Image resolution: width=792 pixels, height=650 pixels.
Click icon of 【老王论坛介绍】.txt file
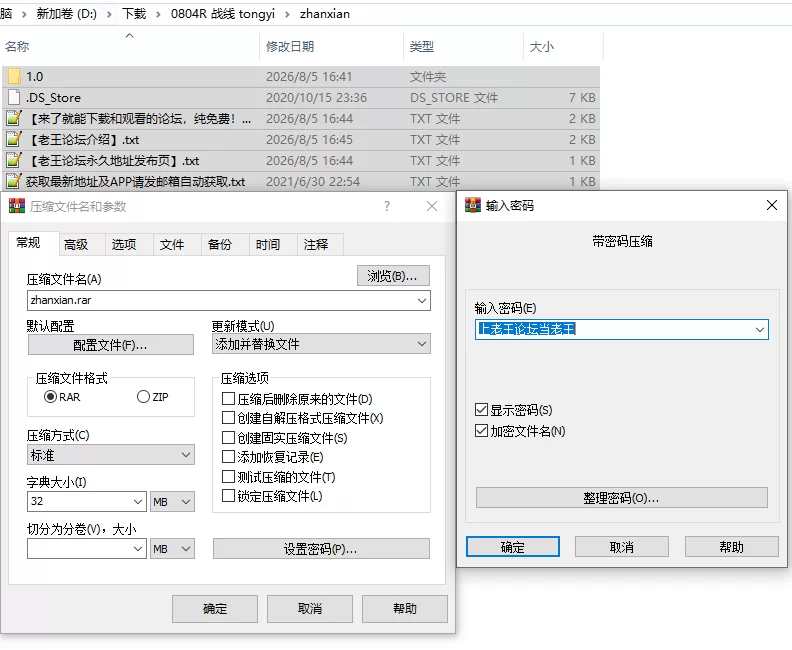(14, 139)
